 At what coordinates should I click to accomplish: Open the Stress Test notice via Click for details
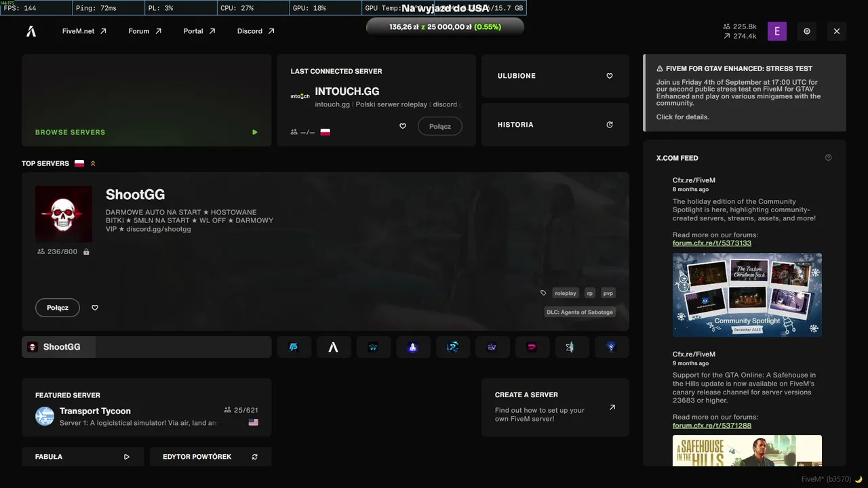point(683,117)
